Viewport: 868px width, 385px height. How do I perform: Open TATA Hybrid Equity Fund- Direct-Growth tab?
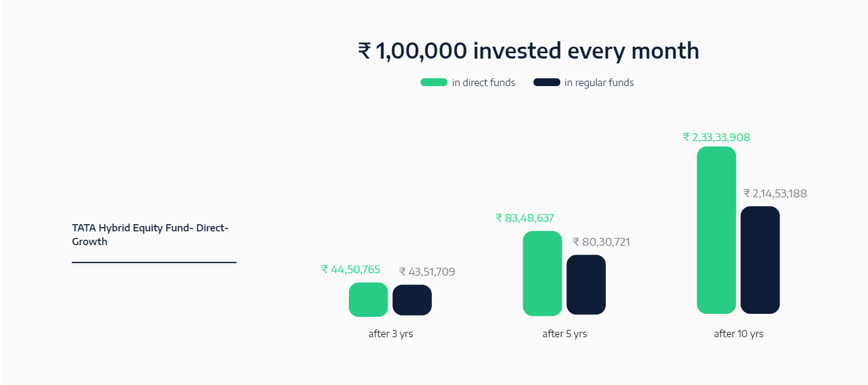(x=154, y=235)
